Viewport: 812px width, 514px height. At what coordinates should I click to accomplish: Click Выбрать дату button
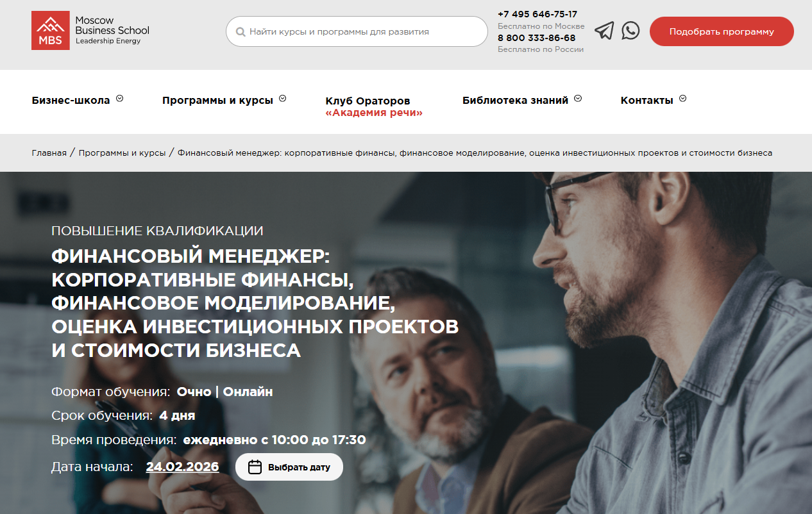pyautogui.click(x=289, y=467)
